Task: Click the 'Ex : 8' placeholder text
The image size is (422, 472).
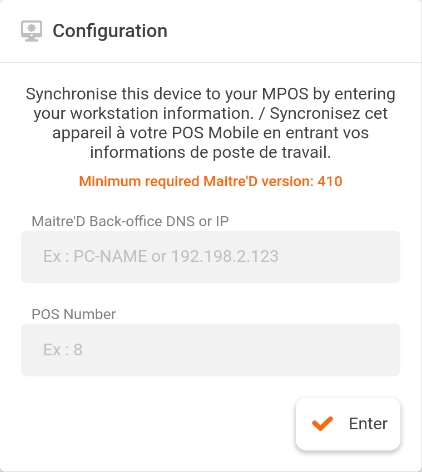Action: [63, 350]
